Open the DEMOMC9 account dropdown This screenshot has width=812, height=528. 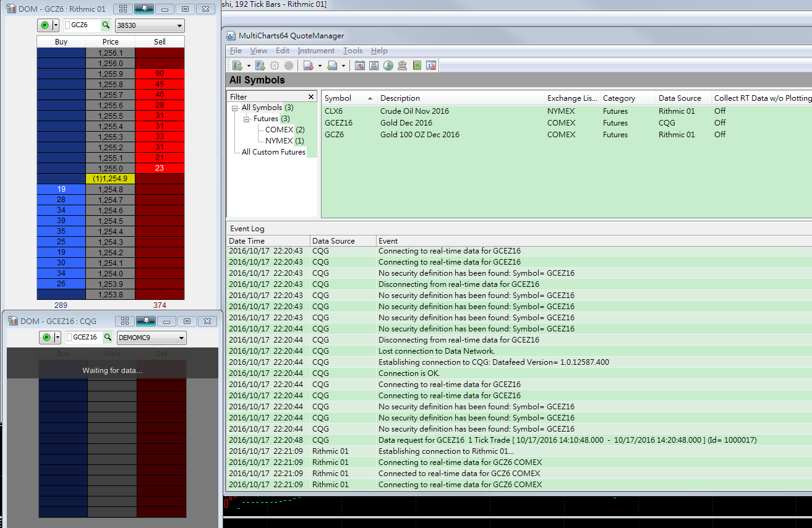(x=152, y=338)
